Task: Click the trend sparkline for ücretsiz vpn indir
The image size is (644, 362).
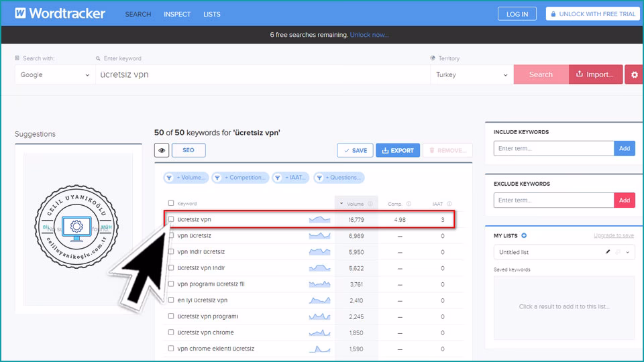Action: (319, 268)
